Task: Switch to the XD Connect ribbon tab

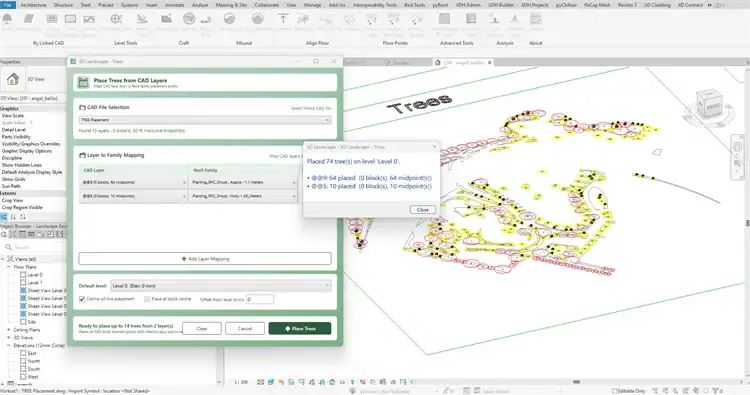Action: (x=690, y=5)
